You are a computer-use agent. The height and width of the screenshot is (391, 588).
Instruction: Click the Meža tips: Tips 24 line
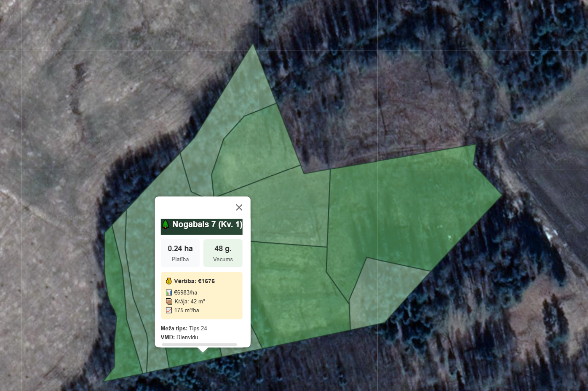[x=184, y=328]
